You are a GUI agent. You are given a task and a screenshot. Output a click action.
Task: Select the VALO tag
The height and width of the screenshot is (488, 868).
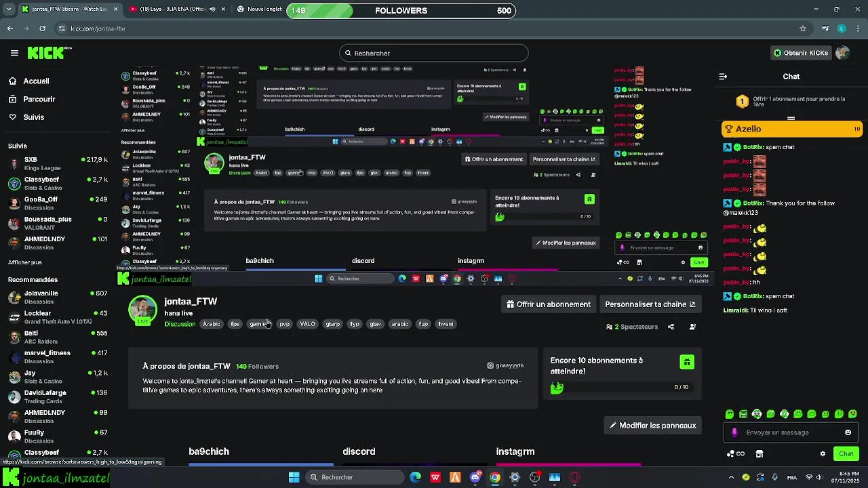[x=308, y=324]
